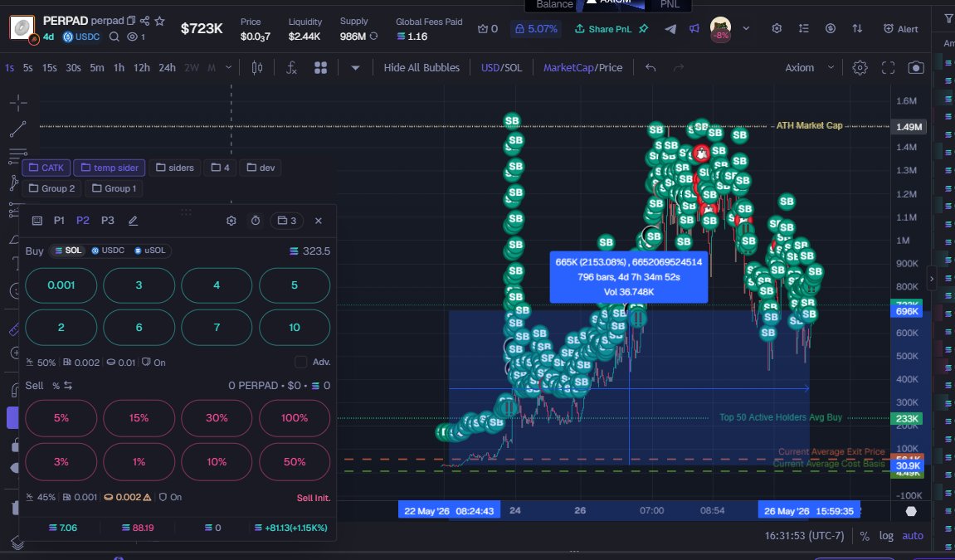Tick the Adv. checkbox
The height and width of the screenshot is (560, 955).
301,362
